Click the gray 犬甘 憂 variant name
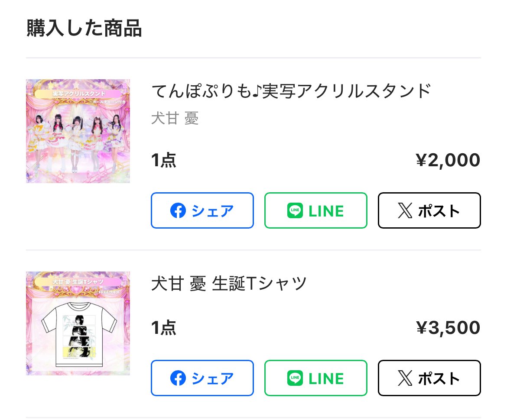The width and height of the screenshot is (507, 420). [175, 118]
